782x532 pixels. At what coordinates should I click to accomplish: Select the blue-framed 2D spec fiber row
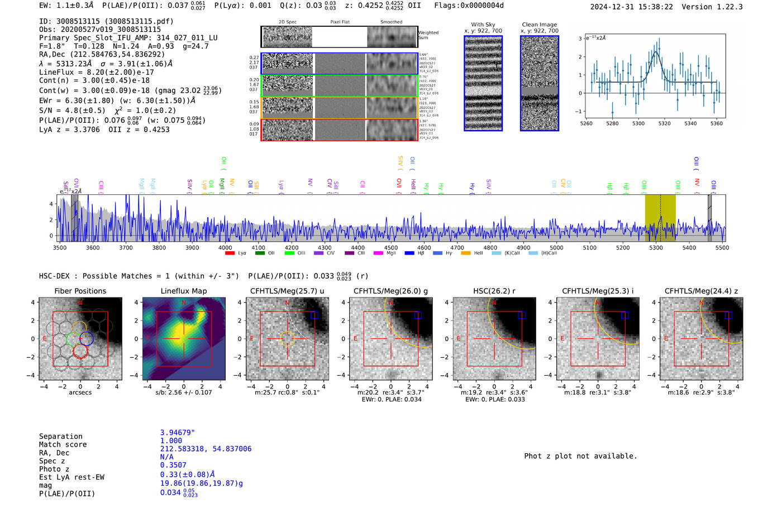coord(340,64)
